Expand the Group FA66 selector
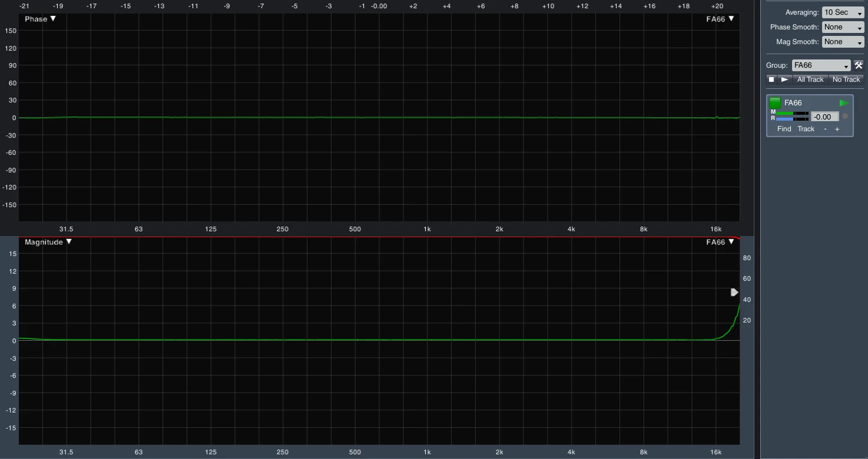 point(821,65)
